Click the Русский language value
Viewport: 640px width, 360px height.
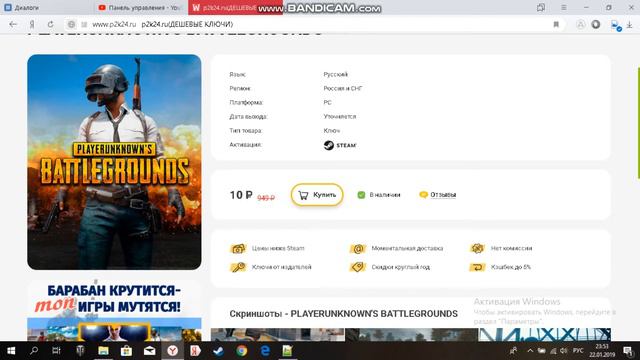click(x=336, y=74)
